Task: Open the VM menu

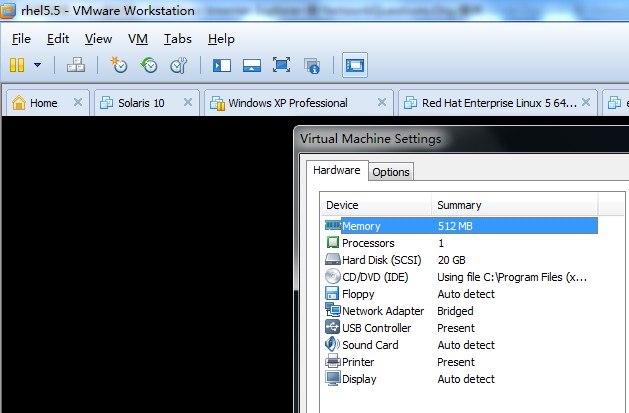Action: (x=138, y=39)
